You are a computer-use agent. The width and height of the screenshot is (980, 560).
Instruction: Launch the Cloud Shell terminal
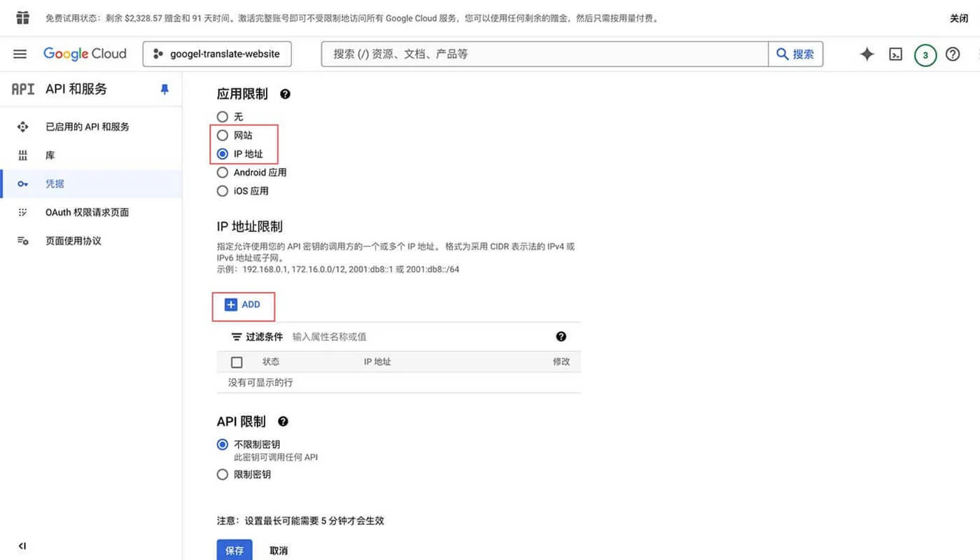click(895, 53)
